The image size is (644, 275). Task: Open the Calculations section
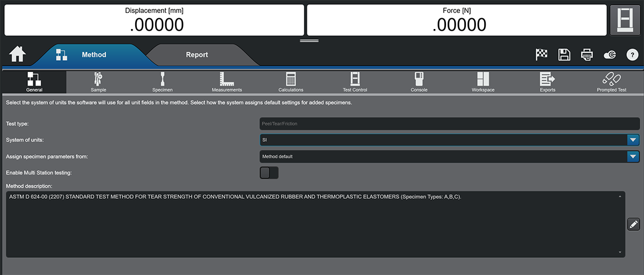pos(291,82)
